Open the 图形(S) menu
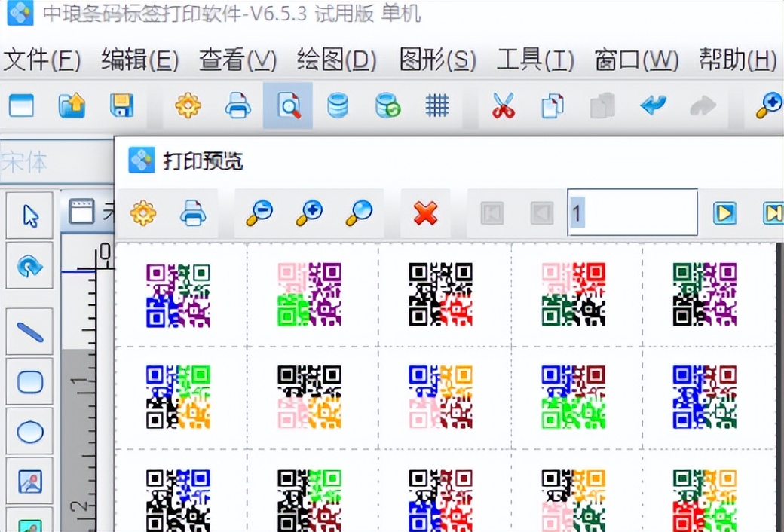 pyautogui.click(x=437, y=60)
